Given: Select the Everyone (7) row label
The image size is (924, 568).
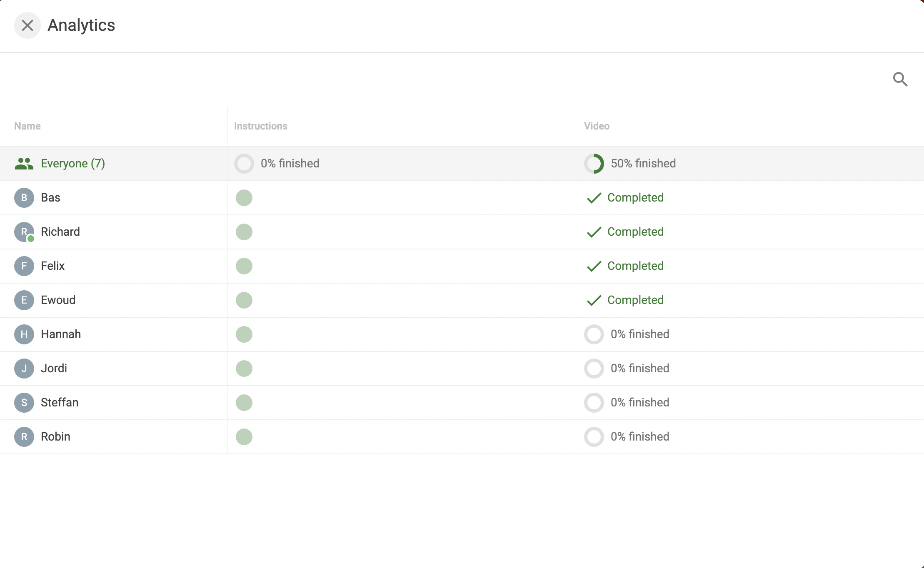Looking at the screenshot, I should 73,164.
